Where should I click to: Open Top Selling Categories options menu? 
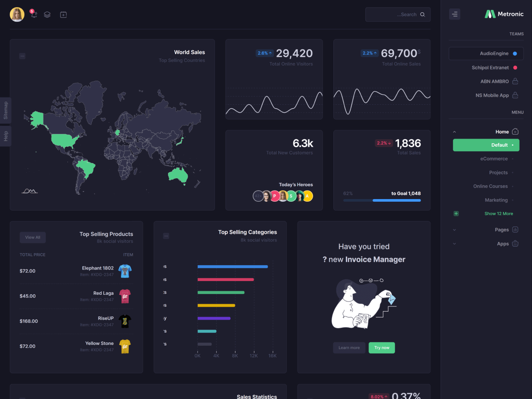166,236
